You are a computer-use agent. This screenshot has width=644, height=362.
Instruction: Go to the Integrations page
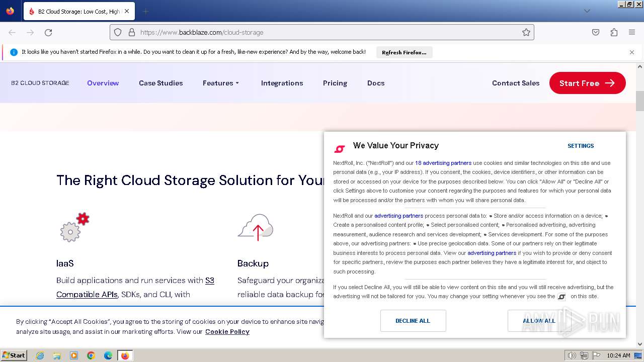pyautogui.click(x=282, y=83)
